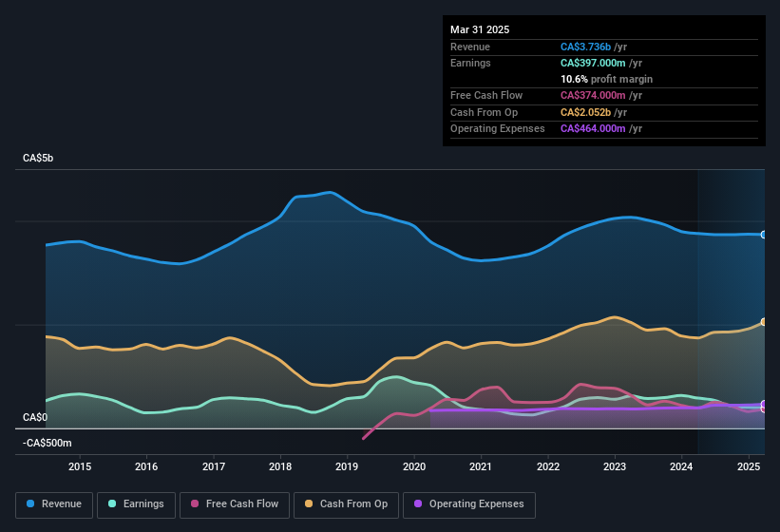Click the Earnings row label in tooltip
Screen dimensions: 780x532
(x=470, y=63)
